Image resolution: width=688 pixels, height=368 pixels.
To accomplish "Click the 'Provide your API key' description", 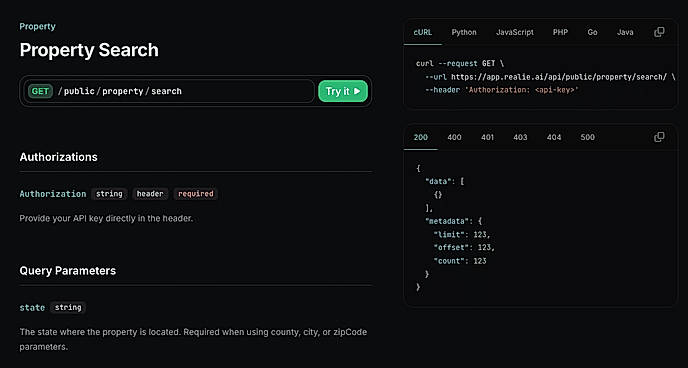I will pyautogui.click(x=106, y=218).
